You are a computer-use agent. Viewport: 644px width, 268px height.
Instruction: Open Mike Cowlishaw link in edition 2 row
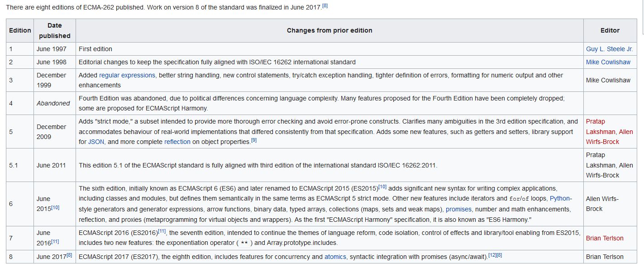coord(608,62)
